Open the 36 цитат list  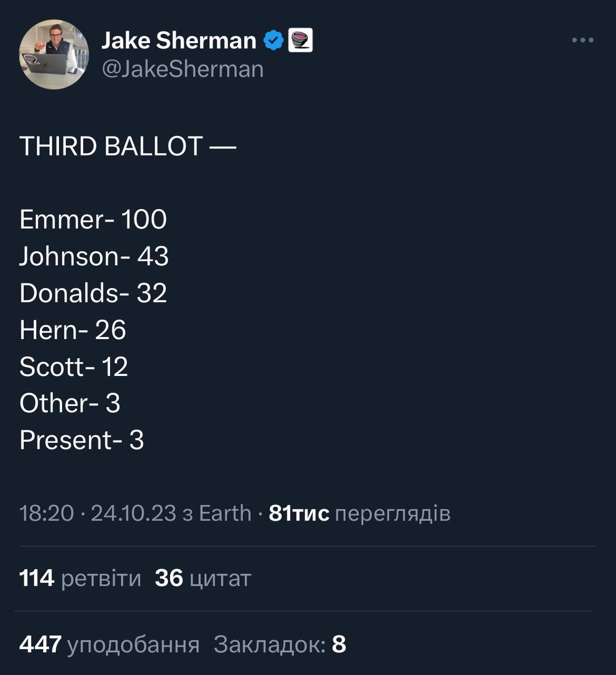click(x=203, y=578)
